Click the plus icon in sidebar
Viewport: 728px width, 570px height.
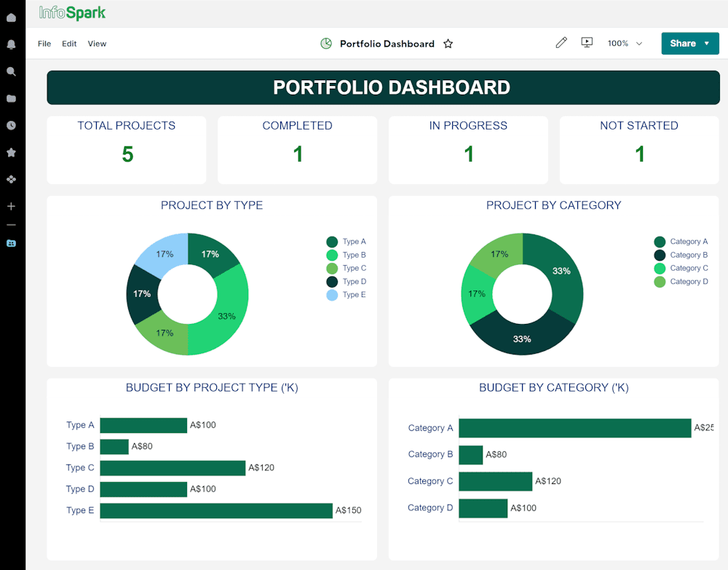click(11, 206)
